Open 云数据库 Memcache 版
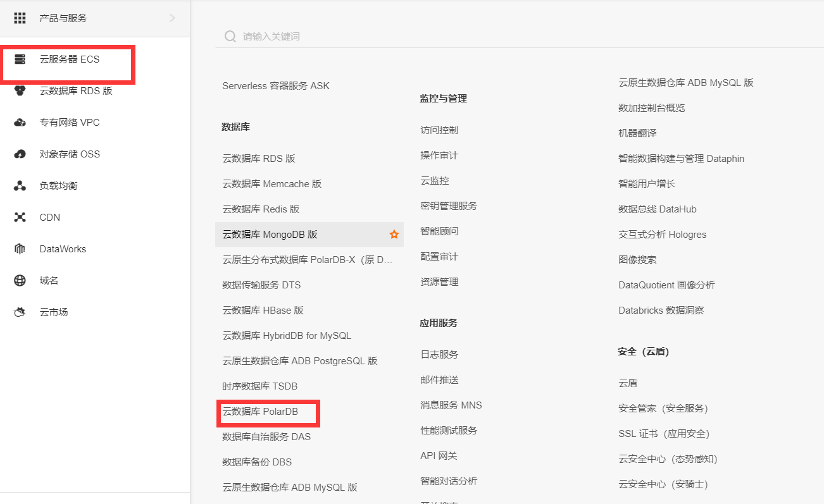 click(x=272, y=184)
